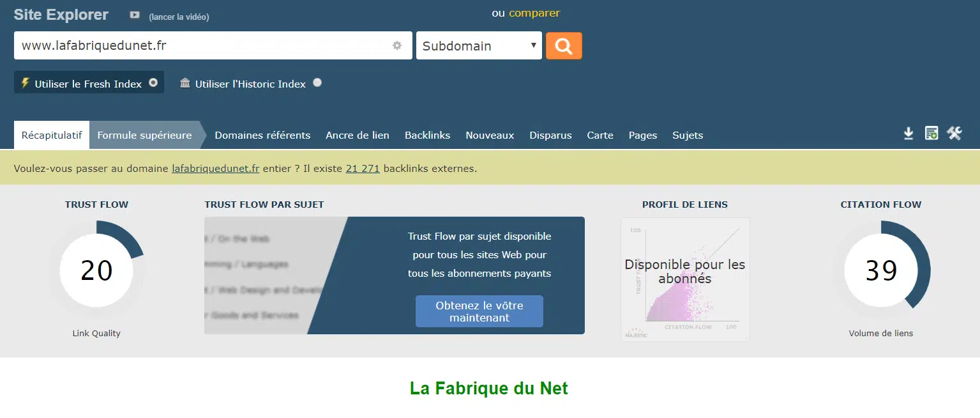Follow the 21 271 backlinks link
This screenshot has width=980, height=418.
[362, 168]
